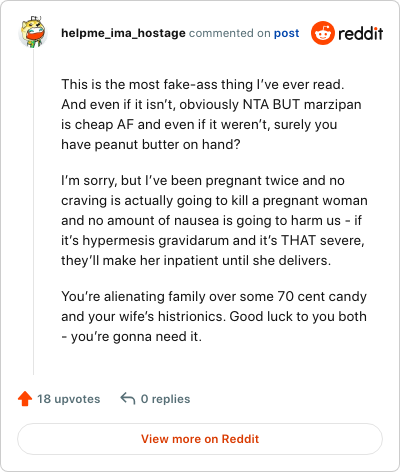This screenshot has width=400, height=472.
Task: Click the paragraph starting "You're alienating family"
Action: coord(214,316)
